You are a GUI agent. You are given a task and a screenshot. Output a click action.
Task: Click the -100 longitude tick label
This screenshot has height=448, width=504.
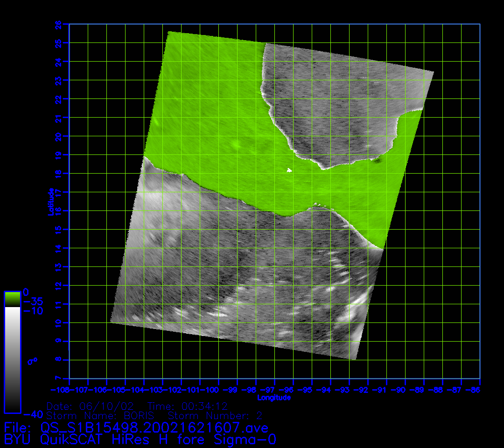210,390
